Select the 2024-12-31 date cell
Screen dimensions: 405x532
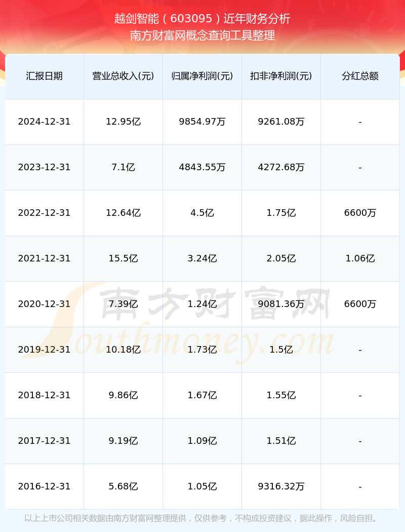tap(45, 122)
